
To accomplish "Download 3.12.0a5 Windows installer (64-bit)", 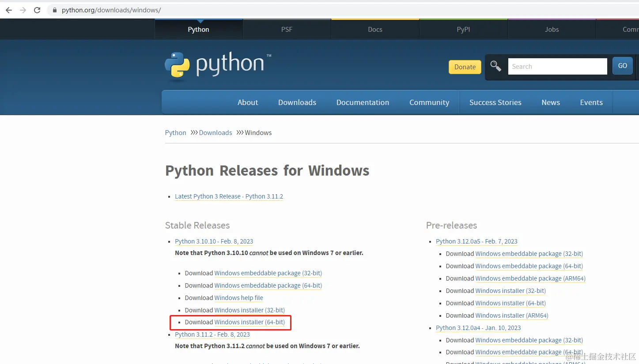I will click(x=511, y=304).
